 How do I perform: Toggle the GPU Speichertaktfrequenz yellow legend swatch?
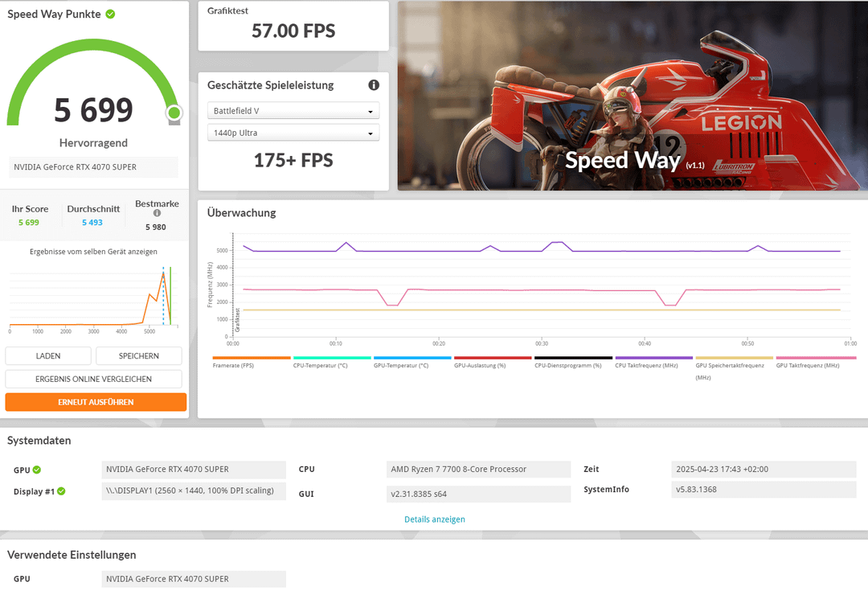tap(734, 358)
